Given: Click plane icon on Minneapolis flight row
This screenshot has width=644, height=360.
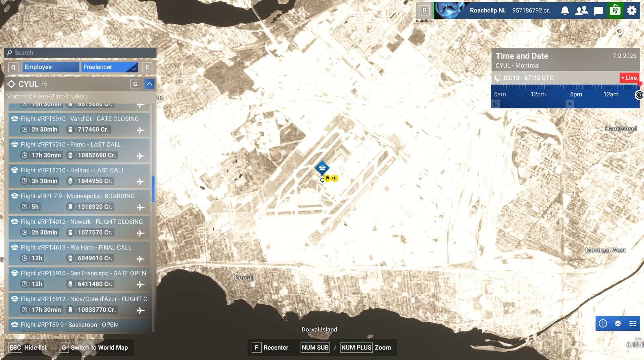Looking at the screenshot, I should coord(141,207).
